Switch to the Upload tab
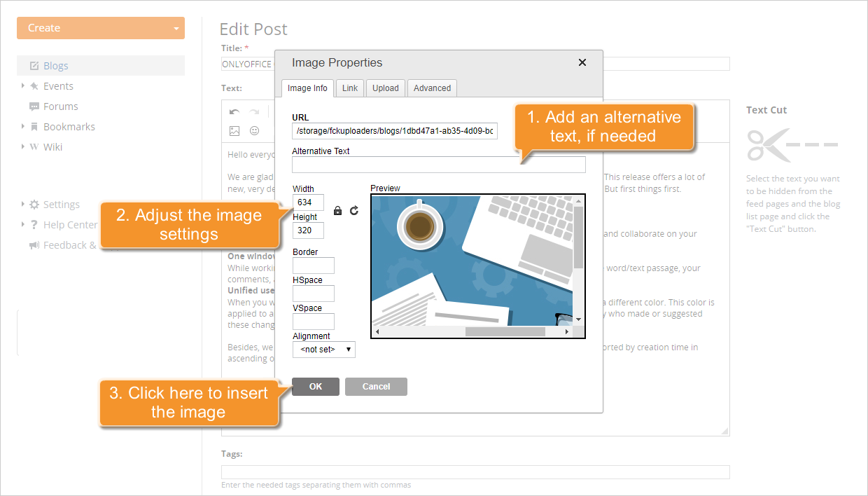Viewport: 868px width, 496px height. point(385,88)
